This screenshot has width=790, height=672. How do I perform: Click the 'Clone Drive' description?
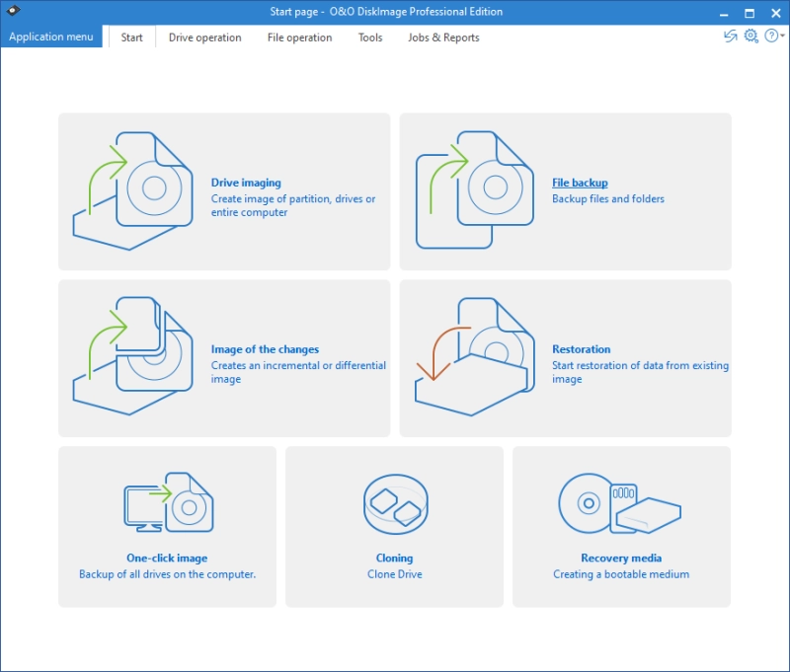click(x=395, y=574)
